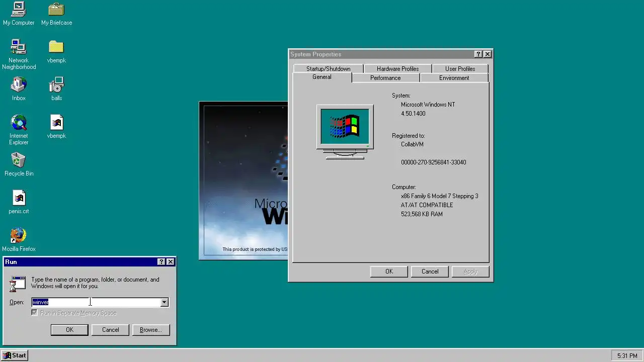Click 'x86 Family 6 Model 7 Stepping 3'
The image size is (644, 362).
tap(439, 196)
